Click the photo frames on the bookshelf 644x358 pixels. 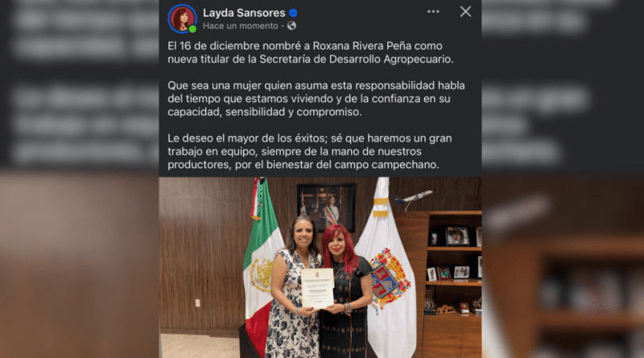(x=457, y=236)
